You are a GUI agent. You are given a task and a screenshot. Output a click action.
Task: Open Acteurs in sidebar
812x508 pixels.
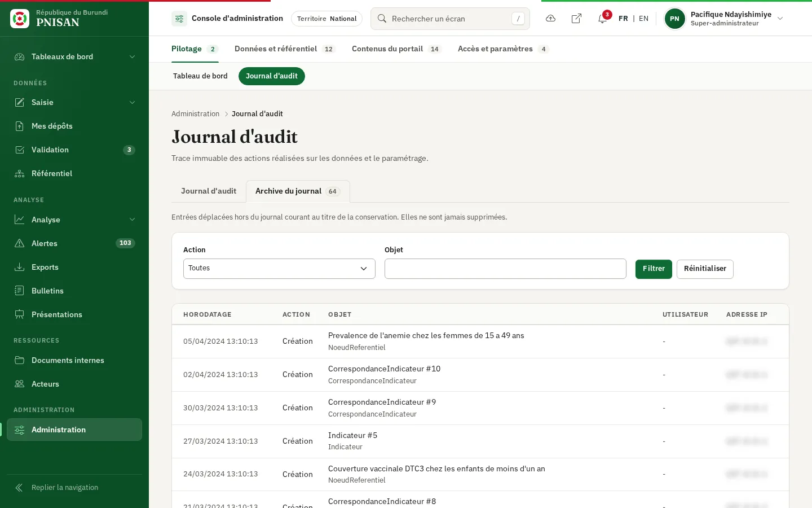click(x=74, y=384)
